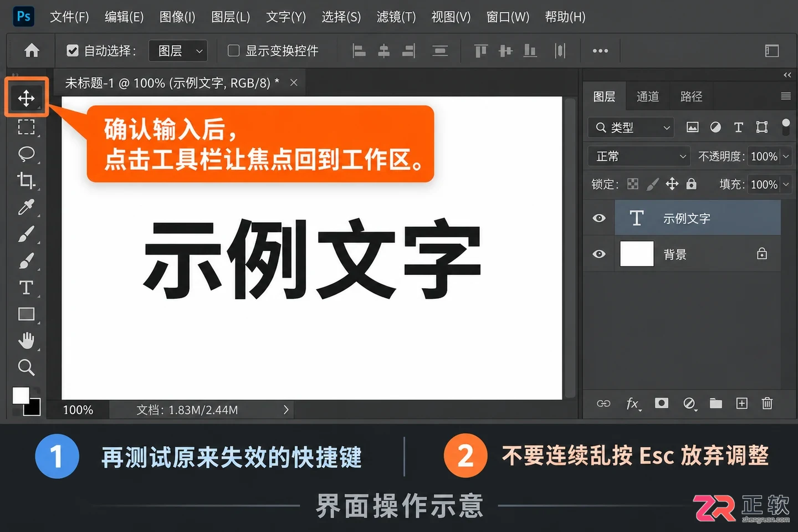Viewport: 798px width, 532px height.
Task: Toggle the layer filter switch
Action: pos(785,127)
